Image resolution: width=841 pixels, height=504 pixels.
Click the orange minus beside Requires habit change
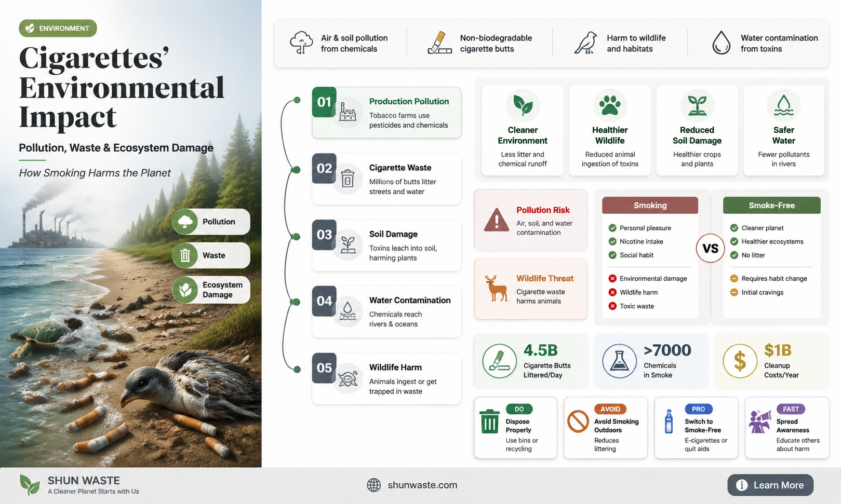[x=734, y=279]
